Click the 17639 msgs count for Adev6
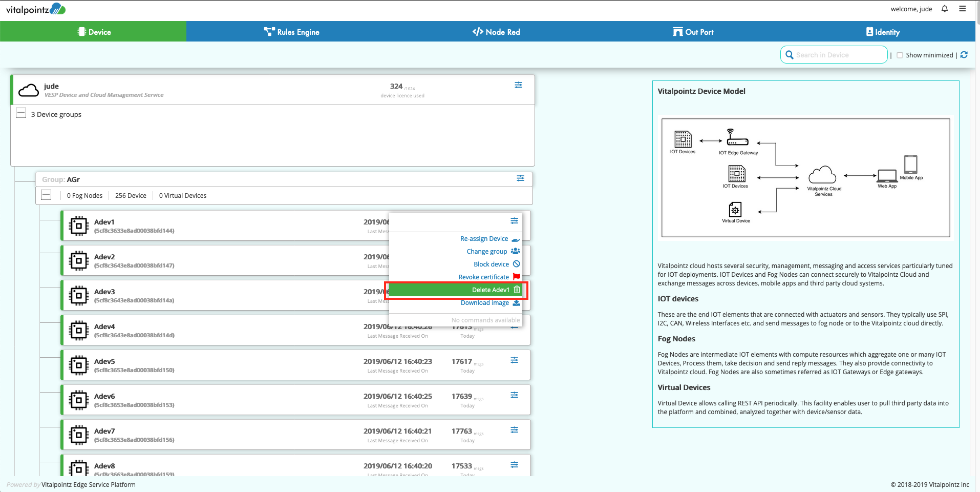 pos(467,397)
